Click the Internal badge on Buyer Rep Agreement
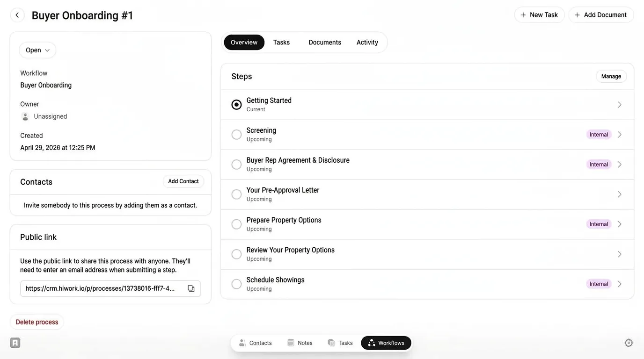This screenshot has height=359, width=644. [599, 165]
